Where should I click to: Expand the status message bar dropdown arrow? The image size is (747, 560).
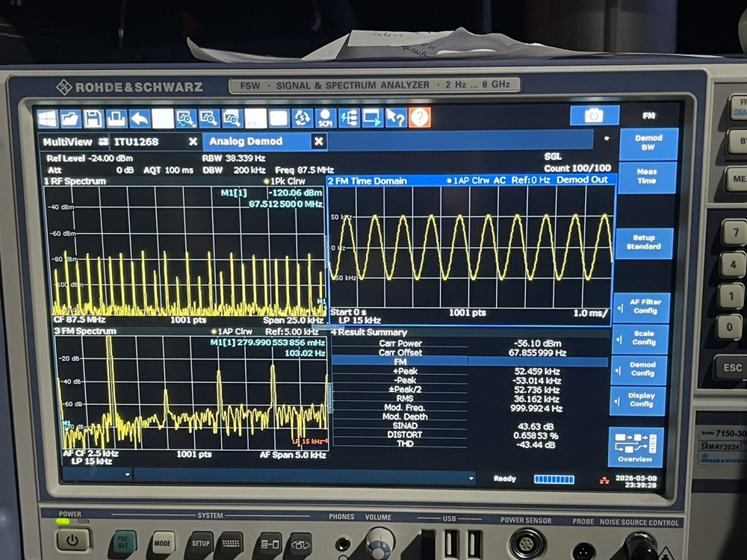[x=471, y=478]
